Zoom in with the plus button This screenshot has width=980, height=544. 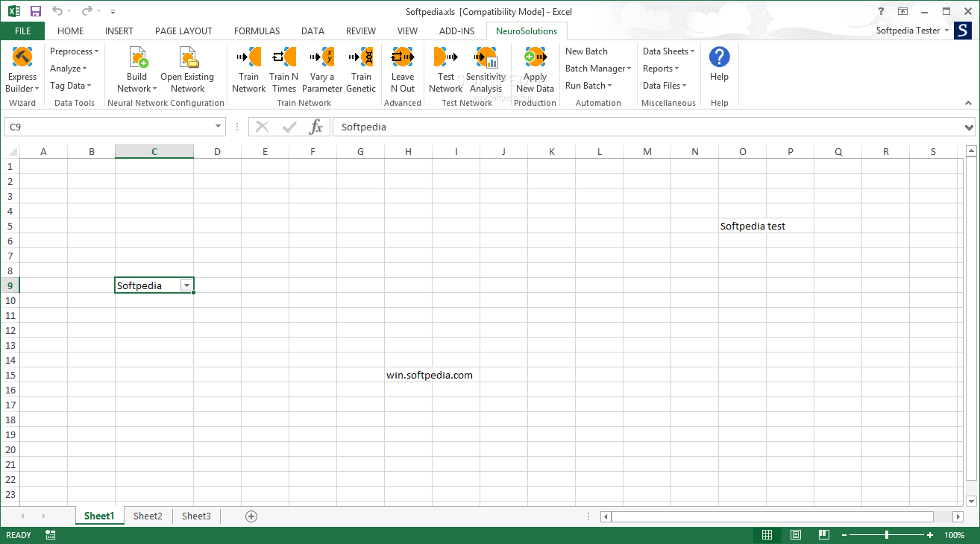click(x=930, y=535)
